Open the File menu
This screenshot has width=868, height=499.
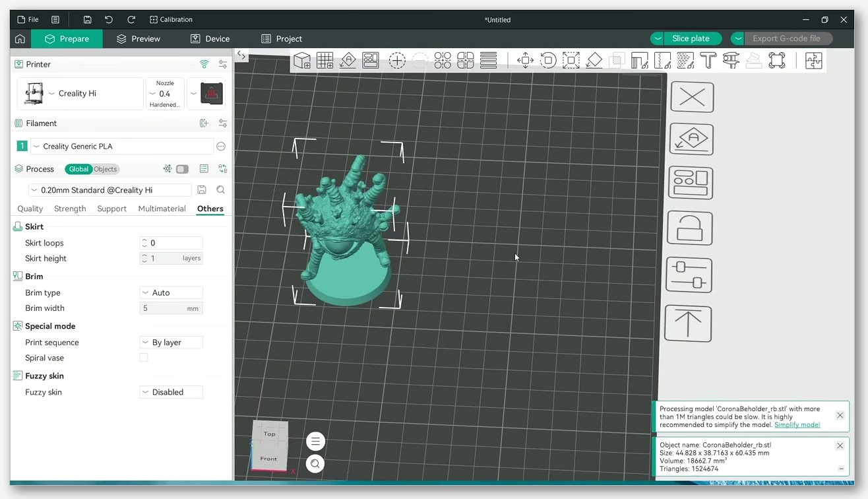point(27,19)
